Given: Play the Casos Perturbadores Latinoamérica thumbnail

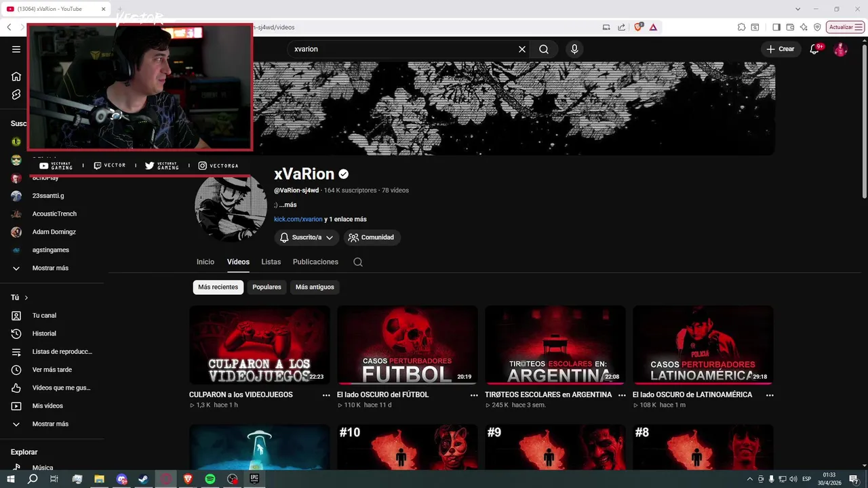Looking at the screenshot, I should coord(703,345).
